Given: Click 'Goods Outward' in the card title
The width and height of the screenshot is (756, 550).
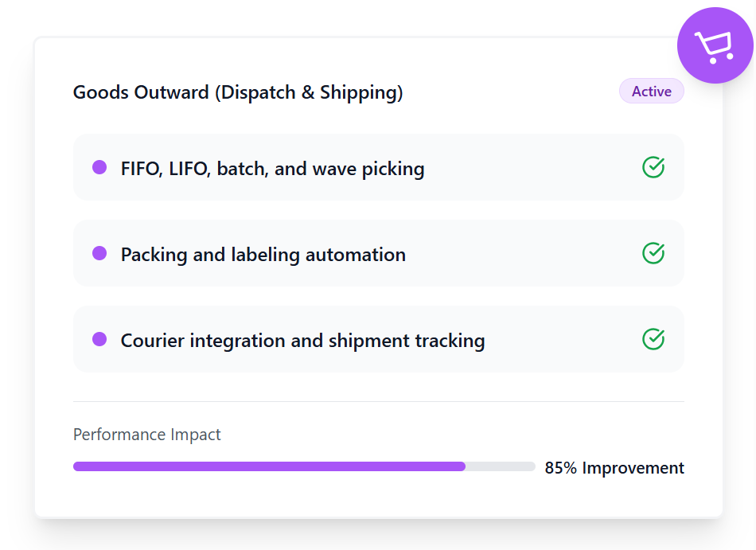Looking at the screenshot, I should coord(141,92).
